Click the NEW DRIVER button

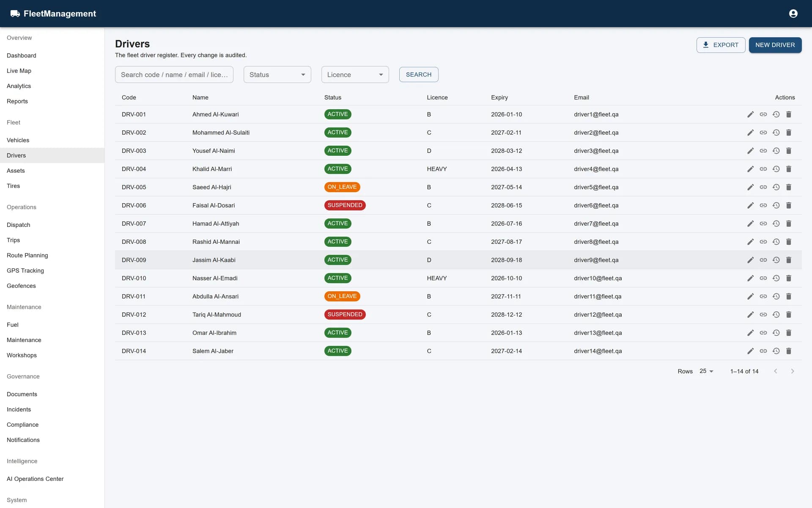point(775,45)
